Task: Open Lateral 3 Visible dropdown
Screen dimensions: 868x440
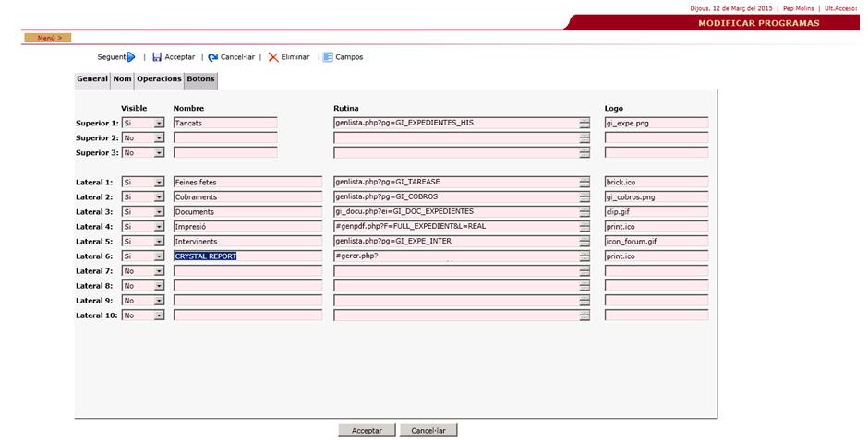Action: coord(143,212)
